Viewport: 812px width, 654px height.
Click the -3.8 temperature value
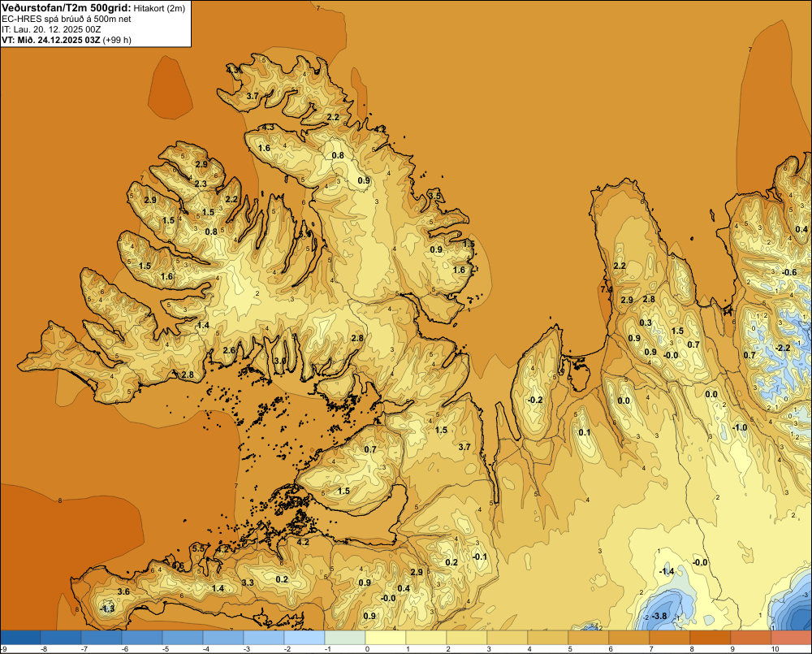pyautogui.click(x=659, y=616)
